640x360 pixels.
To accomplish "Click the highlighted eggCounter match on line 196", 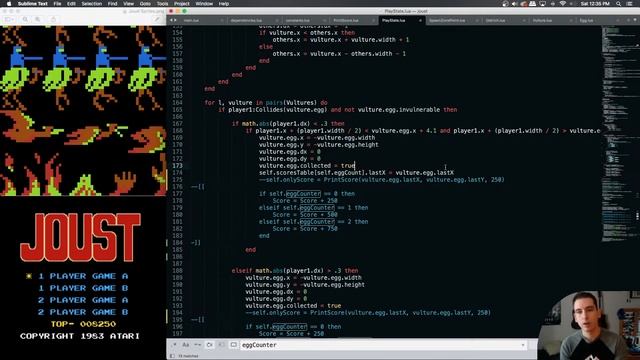I will [x=289, y=327].
